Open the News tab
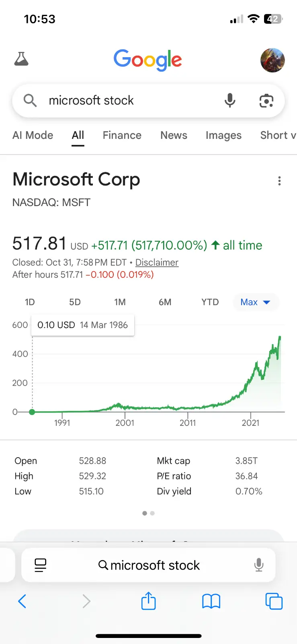 tap(174, 135)
